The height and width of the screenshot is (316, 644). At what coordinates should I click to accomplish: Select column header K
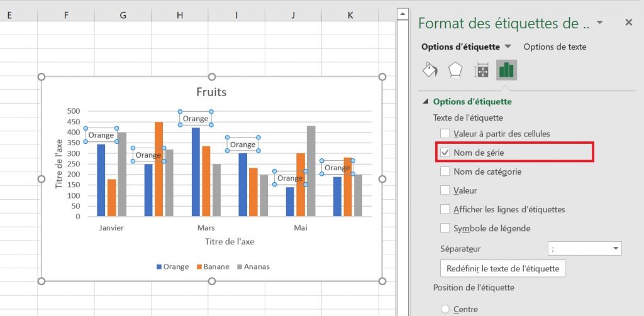click(350, 15)
